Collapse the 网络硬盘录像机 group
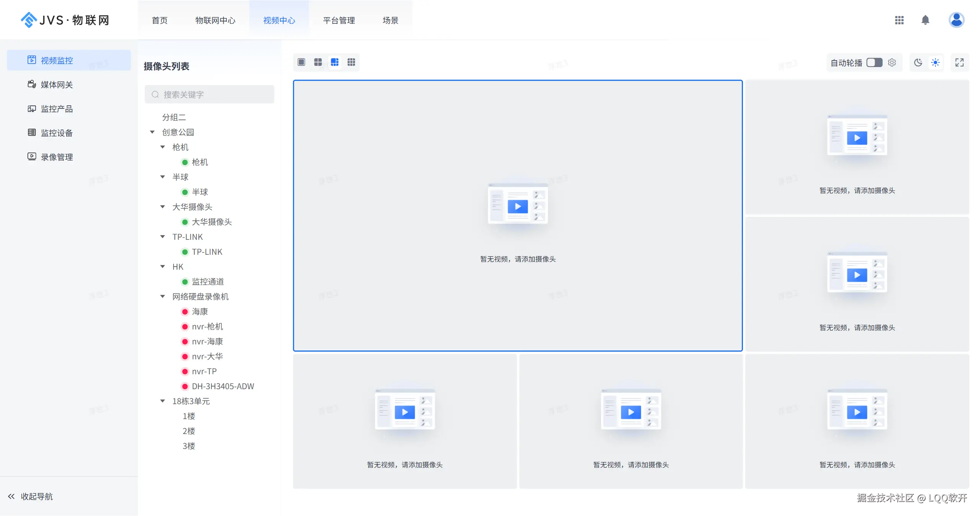Screen dimensions: 980x516 (x=163, y=296)
